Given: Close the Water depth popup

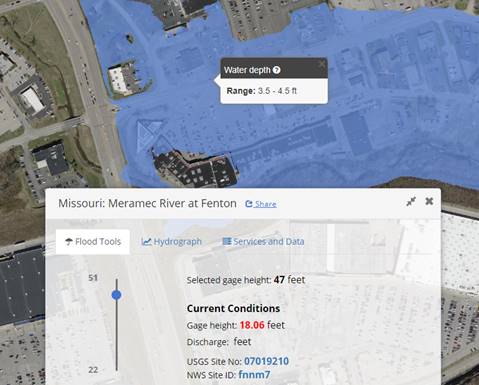Looking at the screenshot, I should (322, 64).
